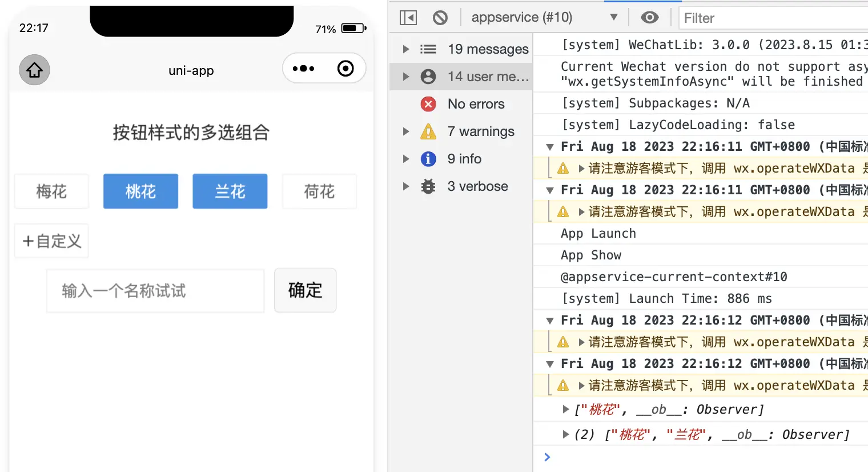Focus the console Filter input
Image resolution: width=868 pixels, height=472 pixels.
pos(773,18)
